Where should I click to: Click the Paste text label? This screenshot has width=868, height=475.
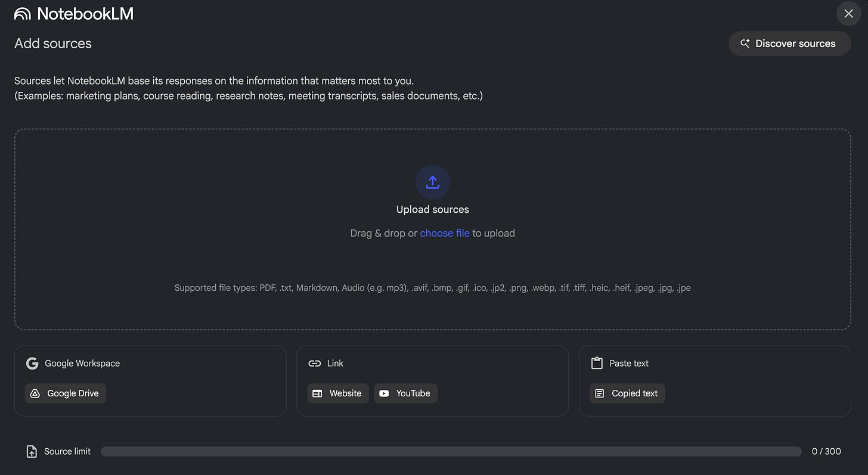click(629, 364)
